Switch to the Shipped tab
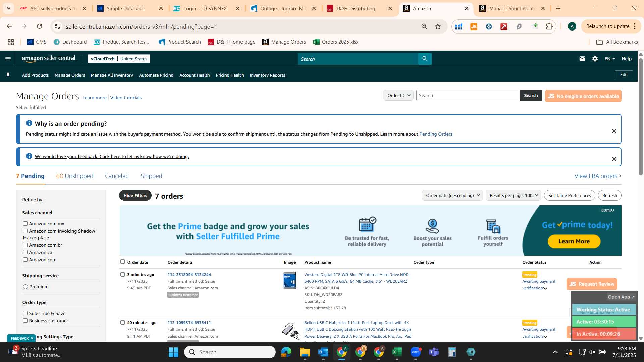This screenshot has height=362, width=644. tap(151, 176)
